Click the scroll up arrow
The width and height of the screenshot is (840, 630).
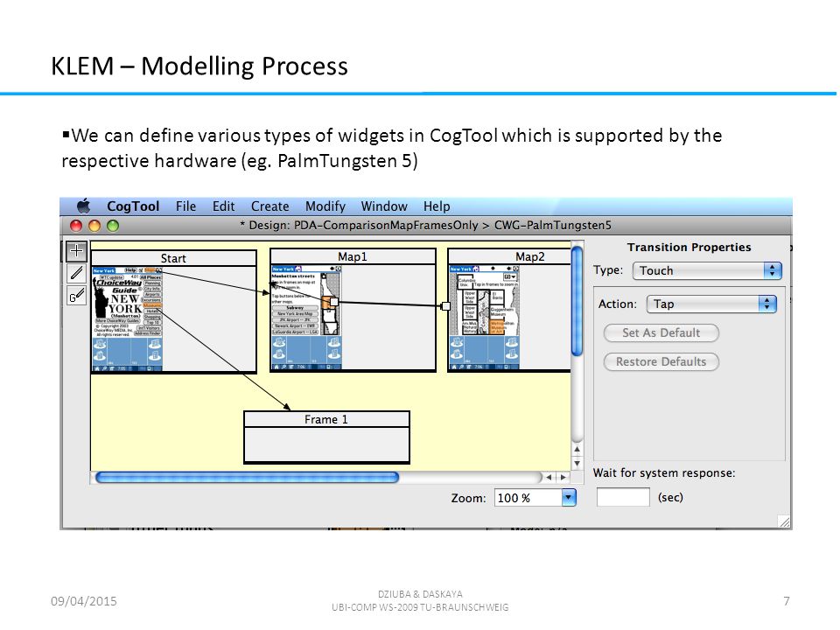click(x=577, y=449)
